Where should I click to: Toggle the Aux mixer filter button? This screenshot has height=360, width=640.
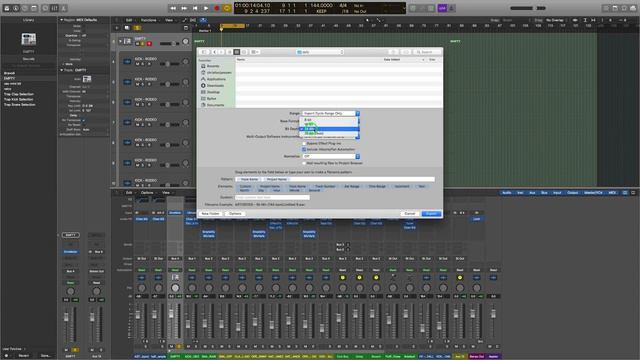point(532,193)
